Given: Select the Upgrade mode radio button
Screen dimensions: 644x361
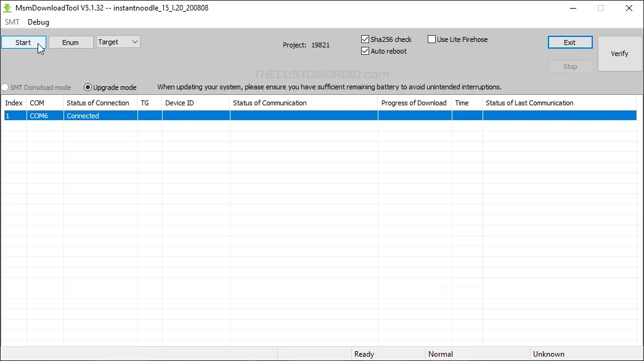Looking at the screenshot, I should 88,87.
